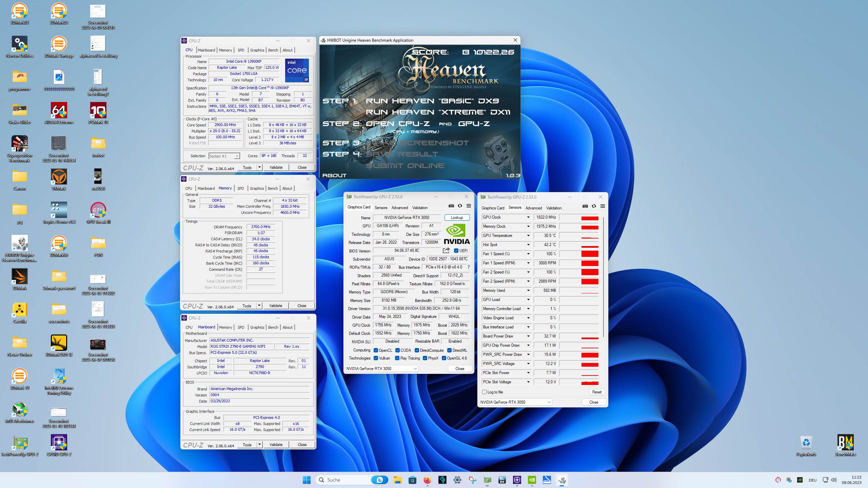Launch TechPowerUp GPU-Z desktop shortcut
Image resolution: width=868 pixels, height=488 pixels.
tap(19, 445)
